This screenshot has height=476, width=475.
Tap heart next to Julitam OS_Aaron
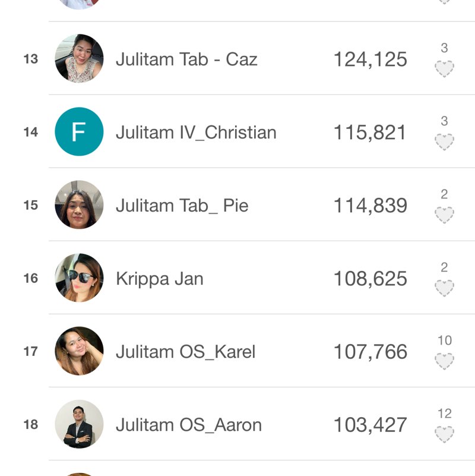444,434
